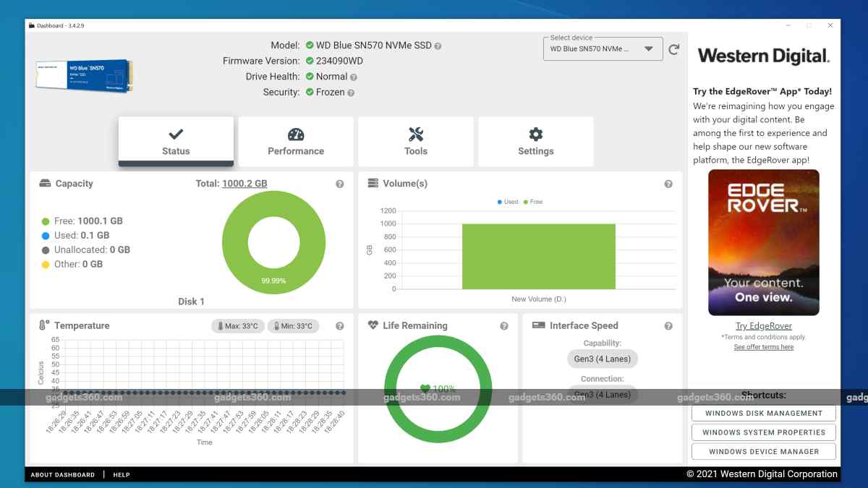Open the Settings tab
Screen dimensions: 868x488
(536, 142)
